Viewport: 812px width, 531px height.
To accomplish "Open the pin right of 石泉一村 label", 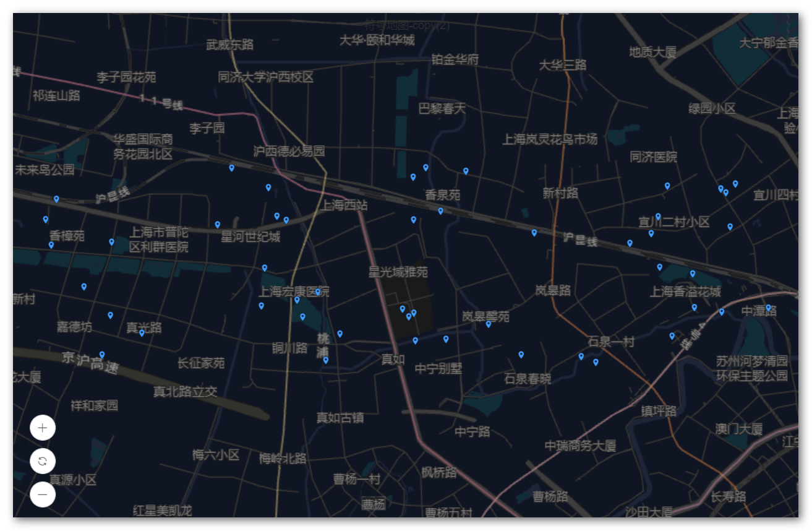I will (x=672, y=336).
